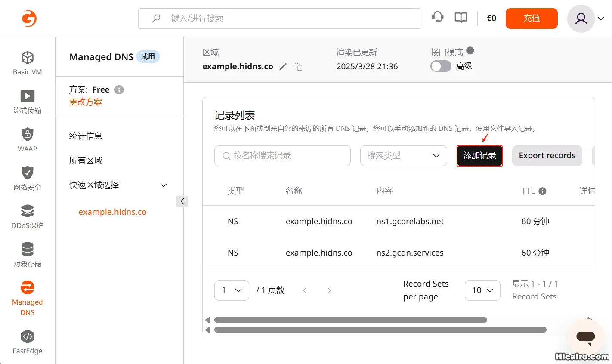Image resolution: width=612 pixels, height=364 pixels.
Task: Click ns2.gcdn.services record content
Action: 410,253
